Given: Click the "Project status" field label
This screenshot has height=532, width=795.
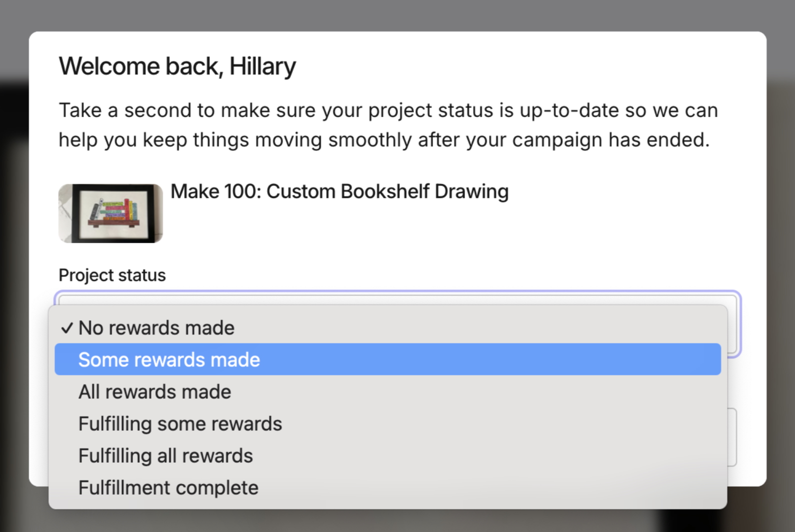Looking at the screenshot, I should pos(112,275).
